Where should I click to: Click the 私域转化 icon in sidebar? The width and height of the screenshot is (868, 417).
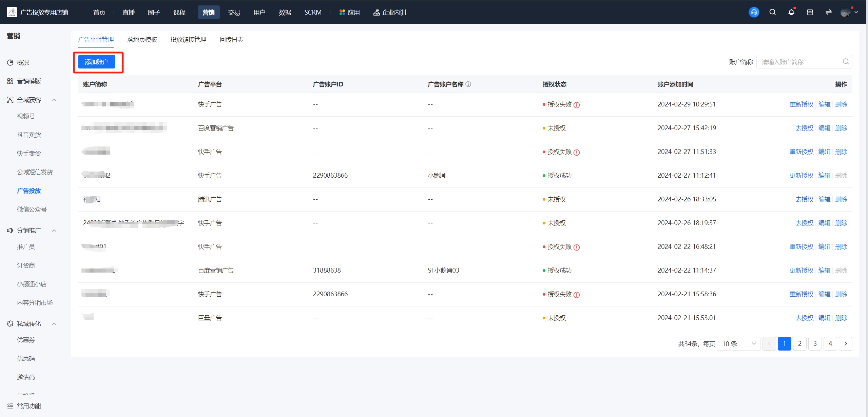(x=10, y=323)
